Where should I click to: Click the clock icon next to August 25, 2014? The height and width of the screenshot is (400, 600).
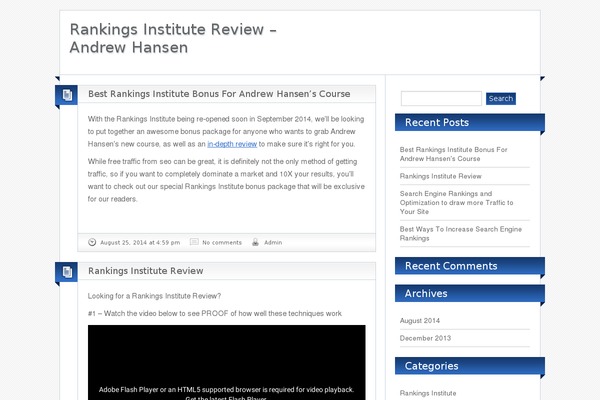92,242
